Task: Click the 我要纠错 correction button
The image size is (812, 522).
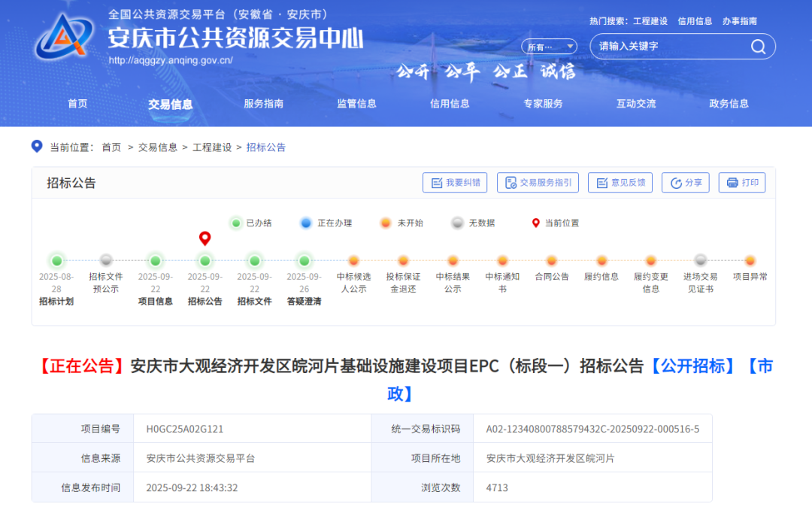Action: (x=455, y=183)
